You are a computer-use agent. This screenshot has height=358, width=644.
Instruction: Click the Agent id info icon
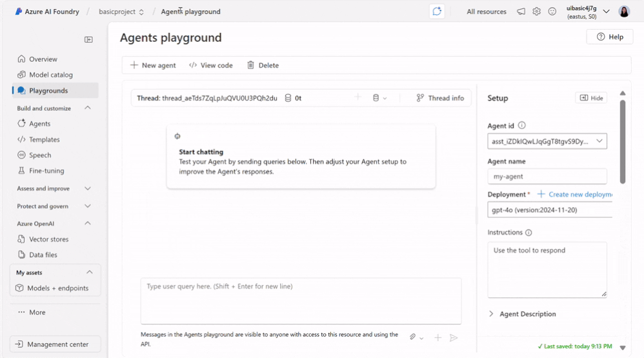pyautogui.click(x=522, y=126)
